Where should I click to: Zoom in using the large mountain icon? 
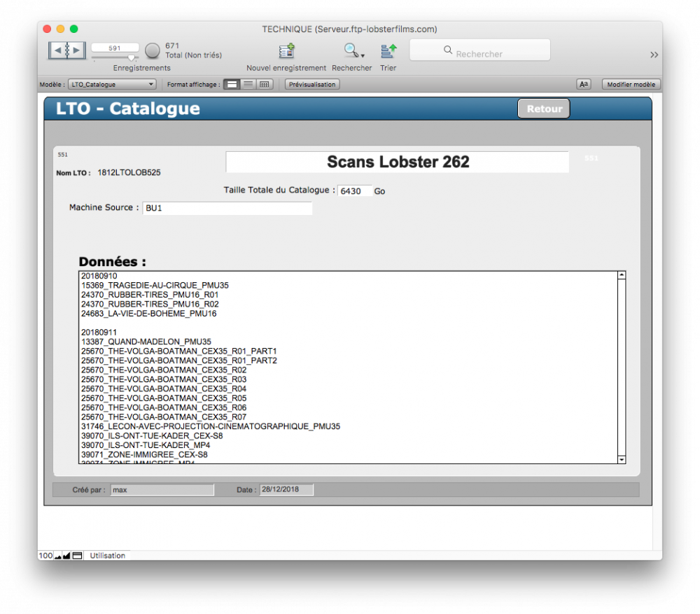click(x=66, y=556)
